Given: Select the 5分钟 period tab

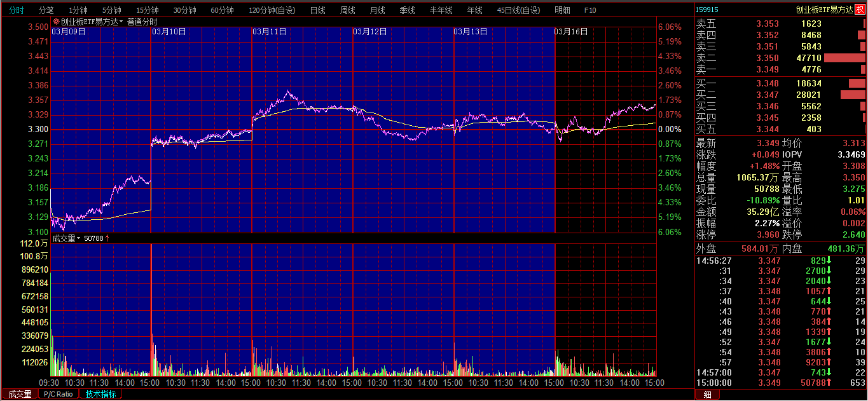Looking at the screenshot, I should pyautogui.click(x=112, y=10).
